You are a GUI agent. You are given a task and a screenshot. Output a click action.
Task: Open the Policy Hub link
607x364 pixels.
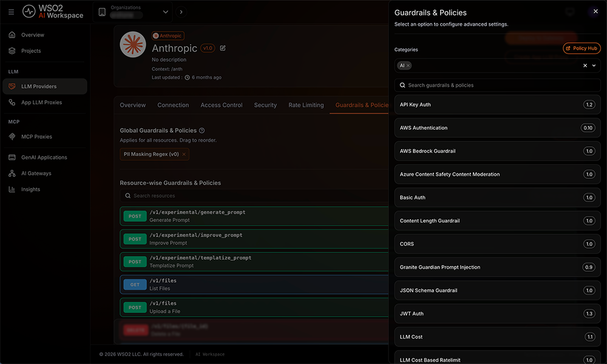coord(582,49)
